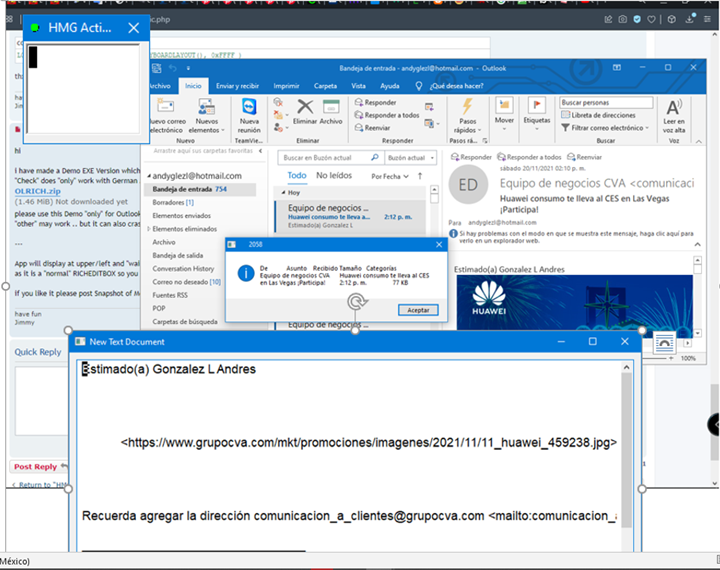Reverse sort order with the up arrow
720x570 pixels.
[x=420, y=176]
